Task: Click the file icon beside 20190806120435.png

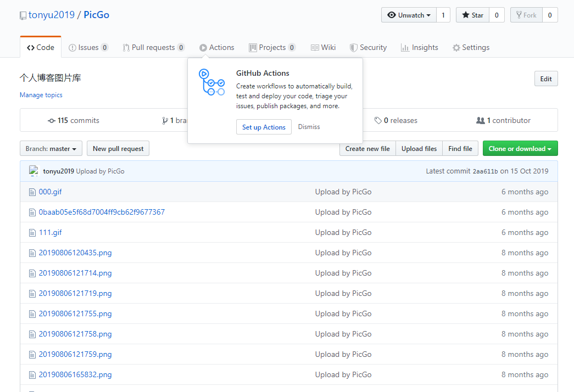Action: coord(32,253)
